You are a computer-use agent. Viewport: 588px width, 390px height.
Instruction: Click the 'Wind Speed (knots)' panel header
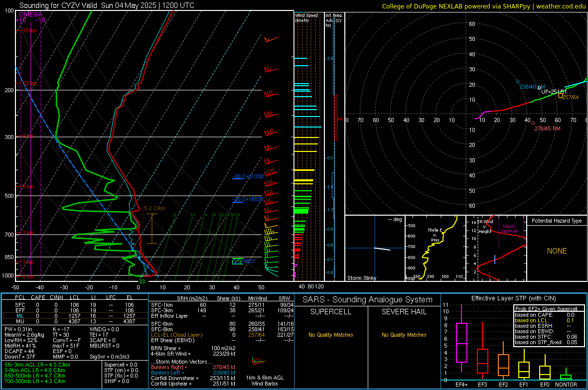pyautogui.click(x=306, y=17)
